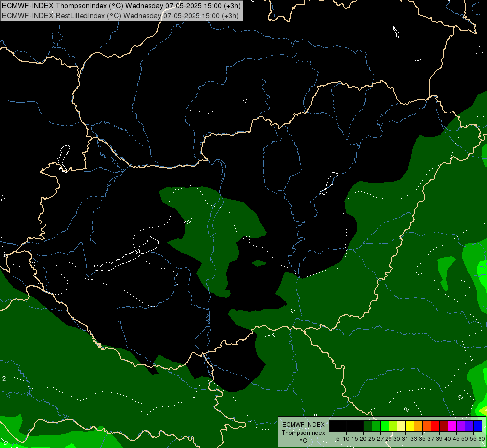The height and width of the screenshot is (448, 487).
Task: Click the legend tick value '20'
Action: (363, 439)
